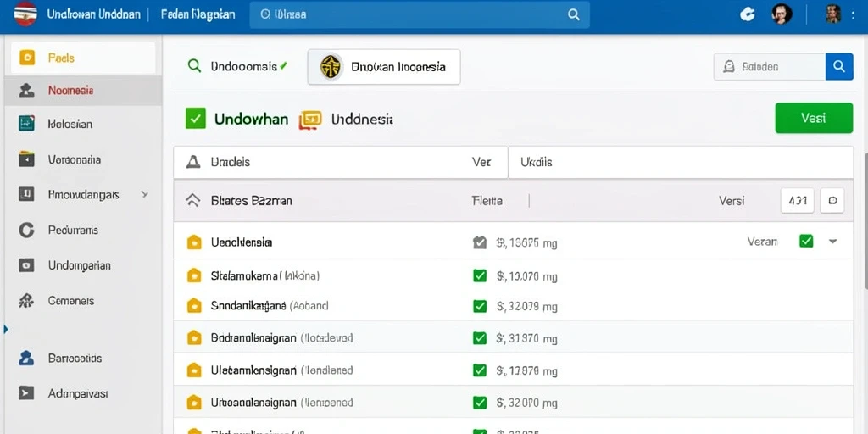Open the second user avatar in header

pyautogui.click(x=833, y=14)
